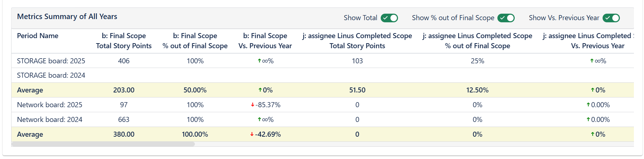Click the 12.50% average cell
Viewport: 644px width, 159px height.
click(x=477, y=90)
